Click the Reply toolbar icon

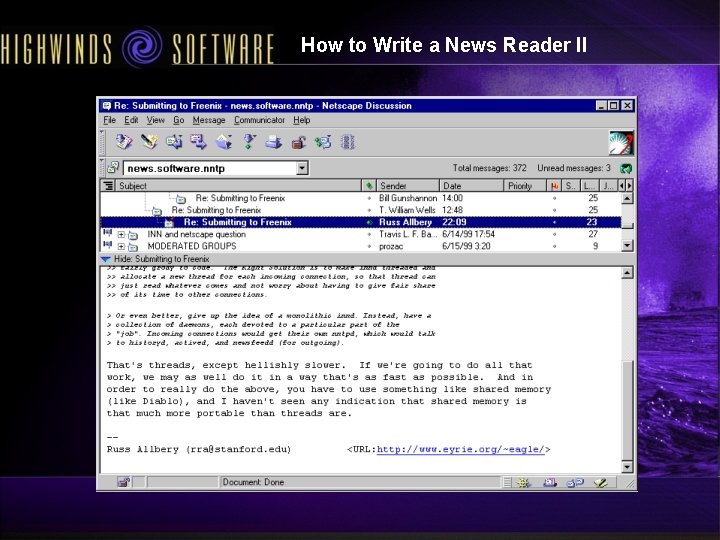(x=174, y=141)
